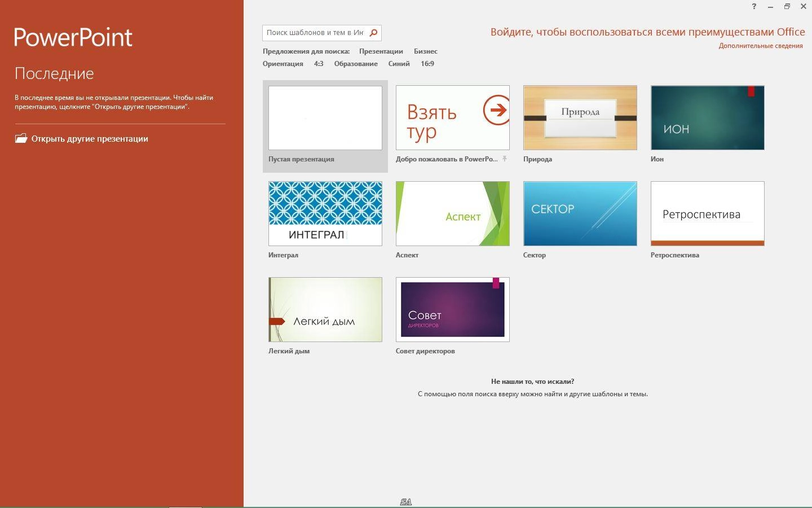Viewport: 812px width, 508px height.
Task: Choose the Интеграл theme thumbnail
Action: click(325, 214)
